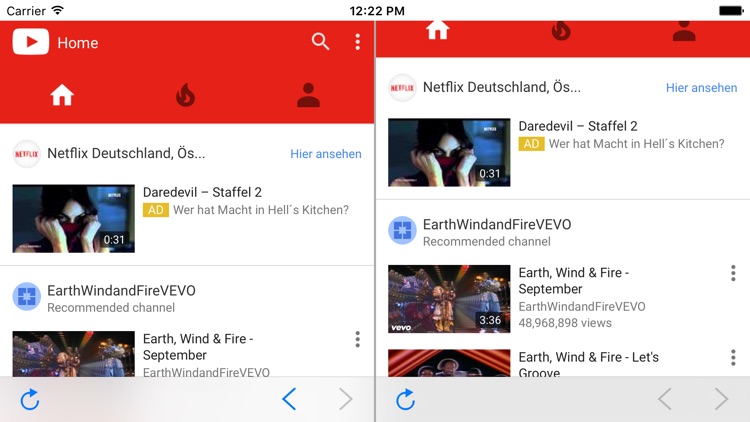This screenshot has width=750, height=422.
Task: Play Let's Groove video thumbnail
Action: 449,363
